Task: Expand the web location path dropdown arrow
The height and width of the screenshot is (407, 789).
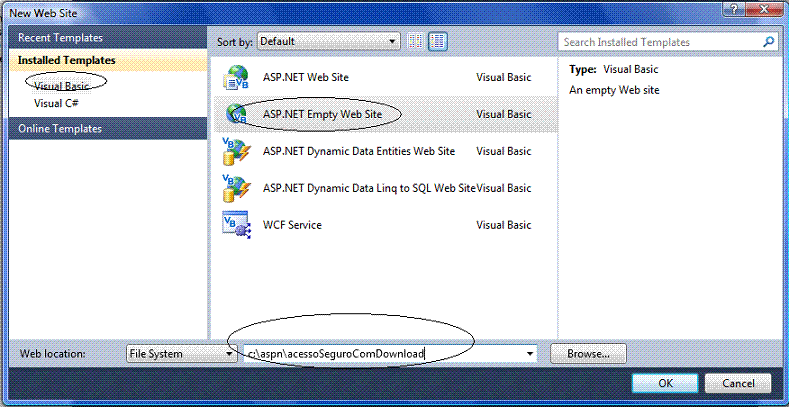Action: [x=530, y=354]
